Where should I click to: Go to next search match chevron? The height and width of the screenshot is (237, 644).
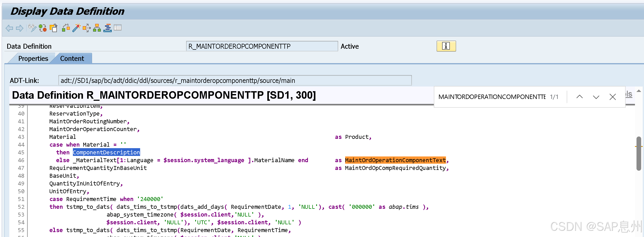(x=596, y=97)
